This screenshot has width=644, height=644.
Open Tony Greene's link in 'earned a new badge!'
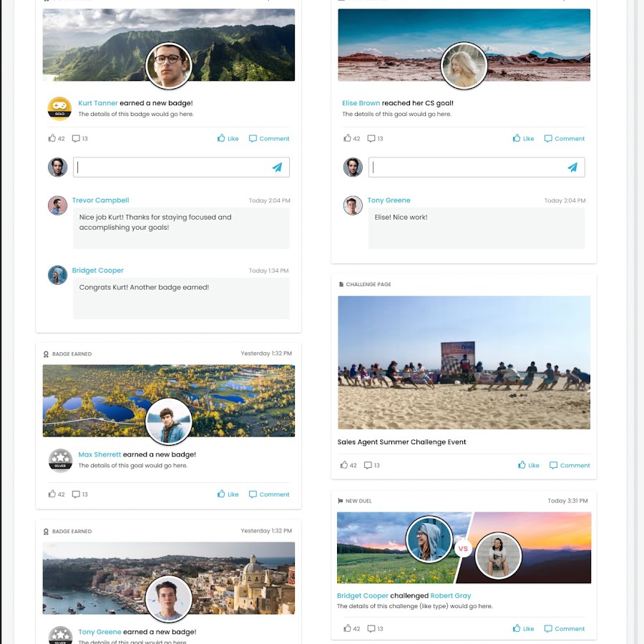pyautogui.click(x=99, y=632)
